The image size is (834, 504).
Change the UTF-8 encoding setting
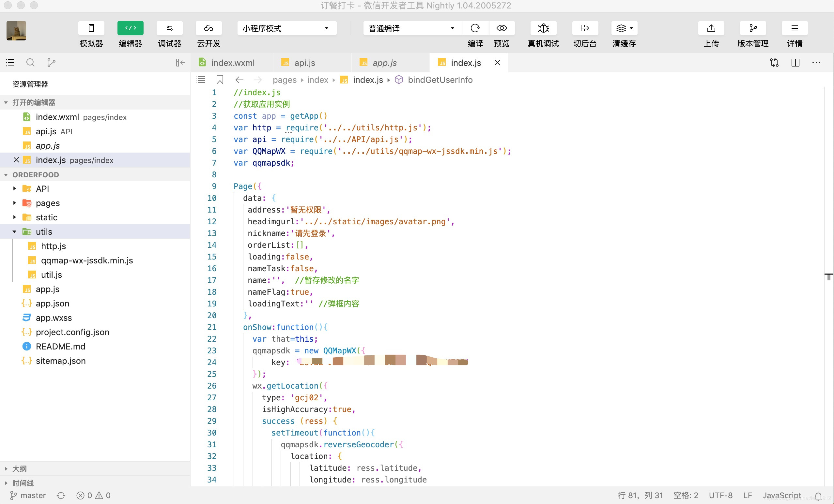tap(720, 496)
